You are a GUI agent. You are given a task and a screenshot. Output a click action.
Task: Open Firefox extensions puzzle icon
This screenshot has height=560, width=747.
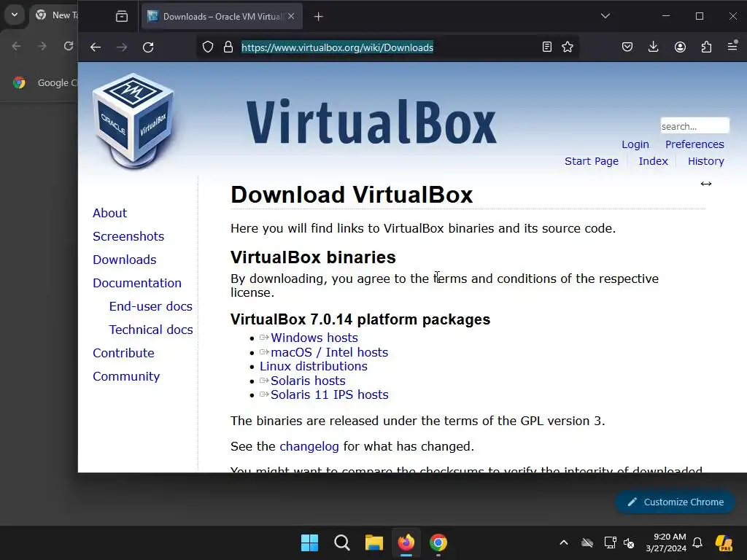pyautogui.click(x=706, y=47)
